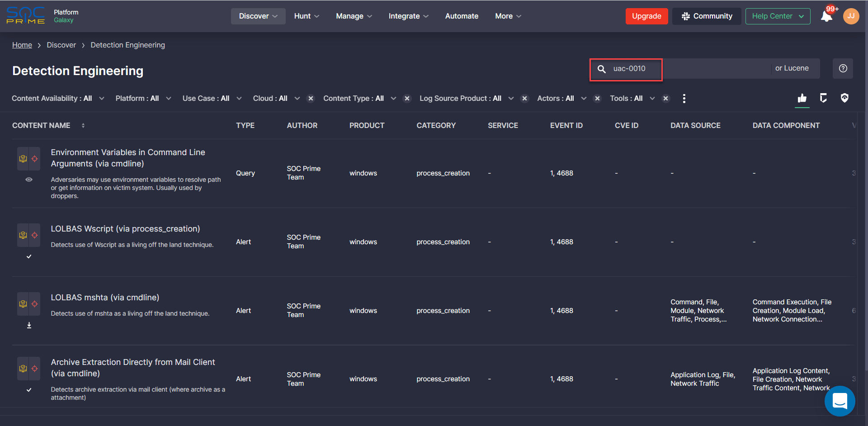The width and height of the screenshot is (868, 426).
Task: Click red target icon for Archive Extraction row
Action: click(x=35, y=369)
